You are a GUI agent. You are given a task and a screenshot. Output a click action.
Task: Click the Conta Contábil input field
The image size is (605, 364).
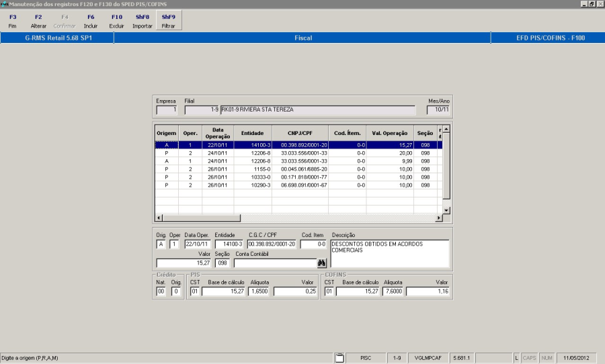pos(276,263)
